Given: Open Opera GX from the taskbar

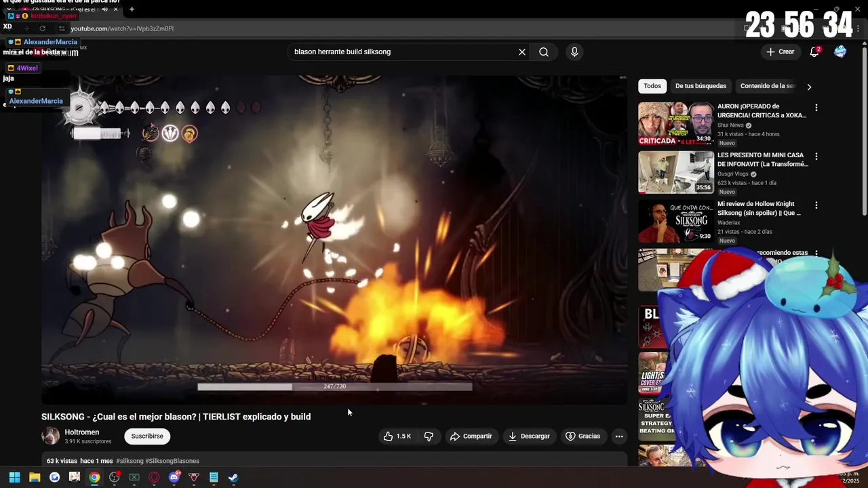Looking at the screenshot, I should click(154, 477).
